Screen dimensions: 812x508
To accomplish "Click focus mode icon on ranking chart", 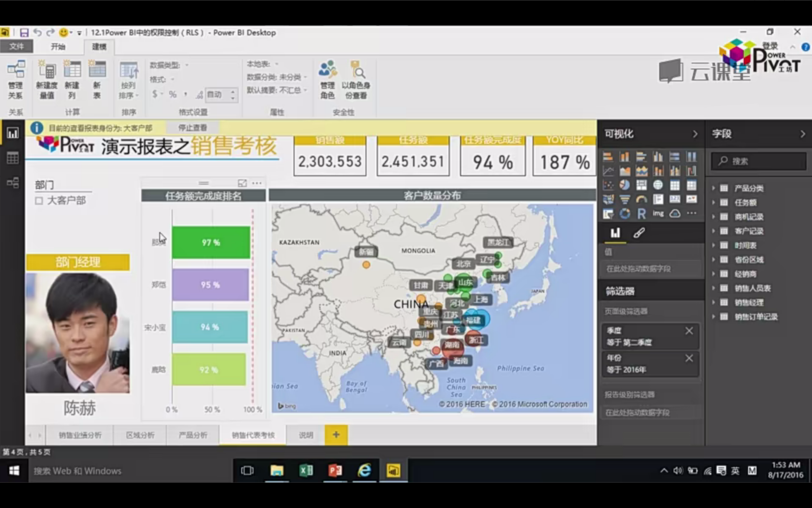I will 242,183.
